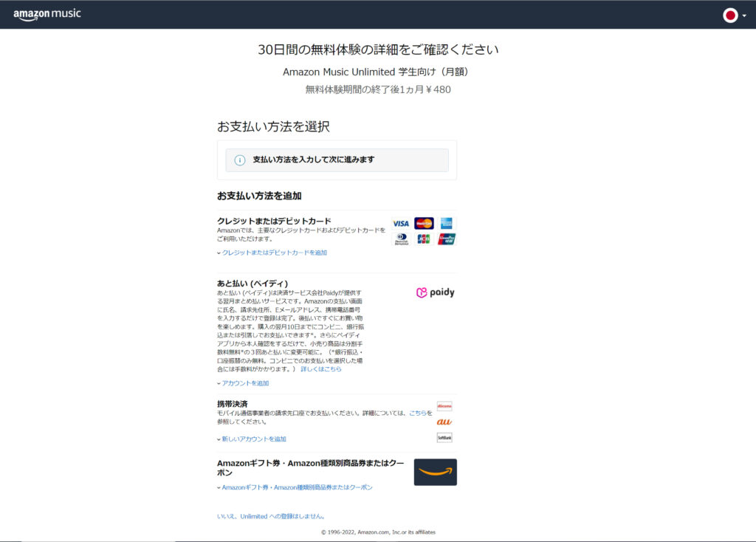Click the info icon in the payment notice
Viewport: 756px width, 542px height.
tap(240, 160)
